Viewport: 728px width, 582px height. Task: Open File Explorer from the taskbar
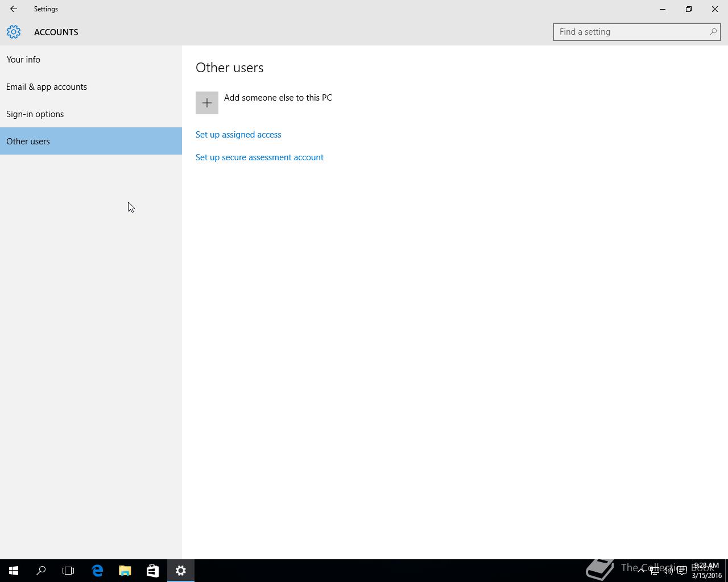(125, 571)
